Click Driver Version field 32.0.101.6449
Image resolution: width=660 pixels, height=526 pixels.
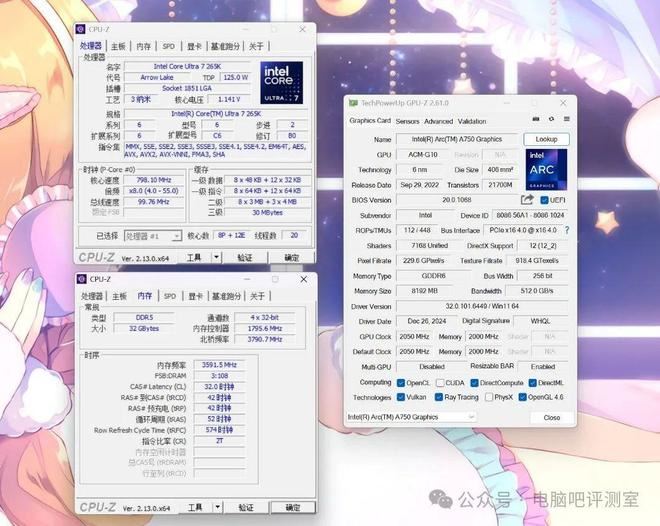coord(482,306)
